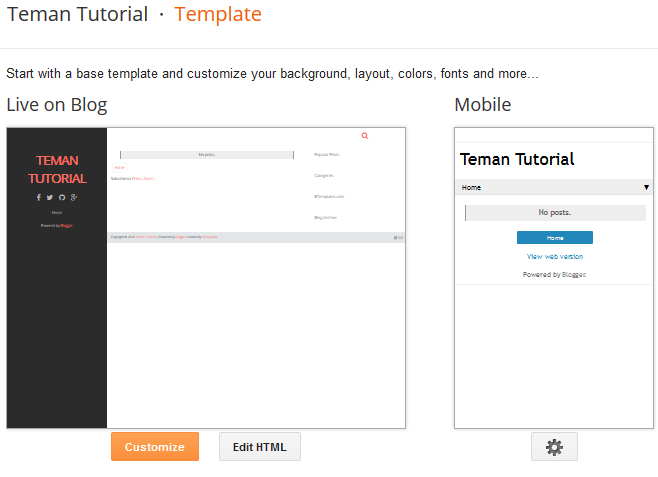The image size is (658, 477).
Task: Click Blog Archive in blog preview
Action: pos(325,217)
